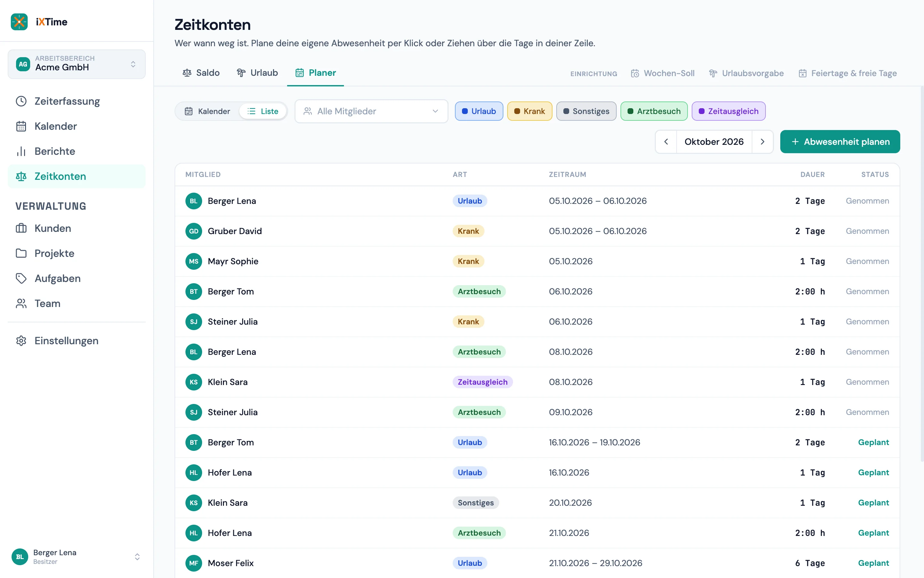
Task: Switch view to Kalender
Action: coord(207,111)
